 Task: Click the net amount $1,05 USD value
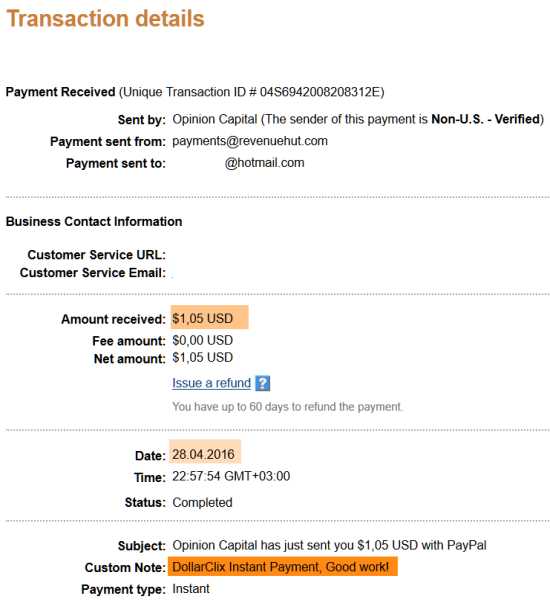[202, 358]
